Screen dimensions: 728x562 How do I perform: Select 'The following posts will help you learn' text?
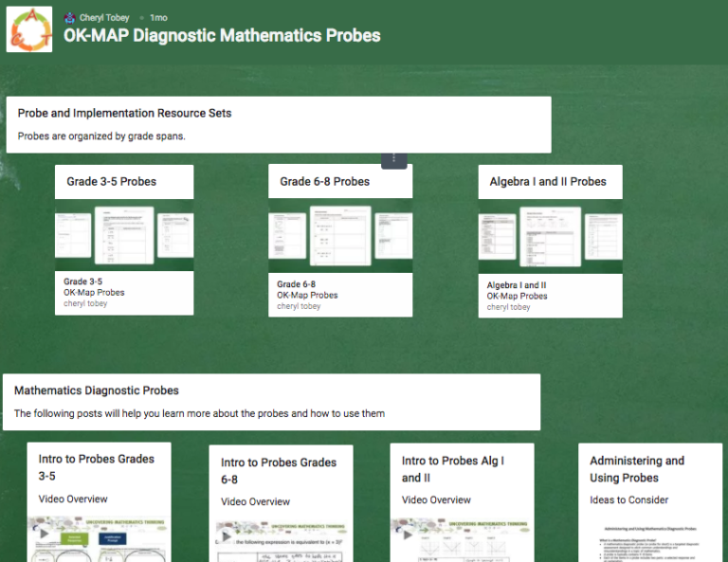[199, 413]
